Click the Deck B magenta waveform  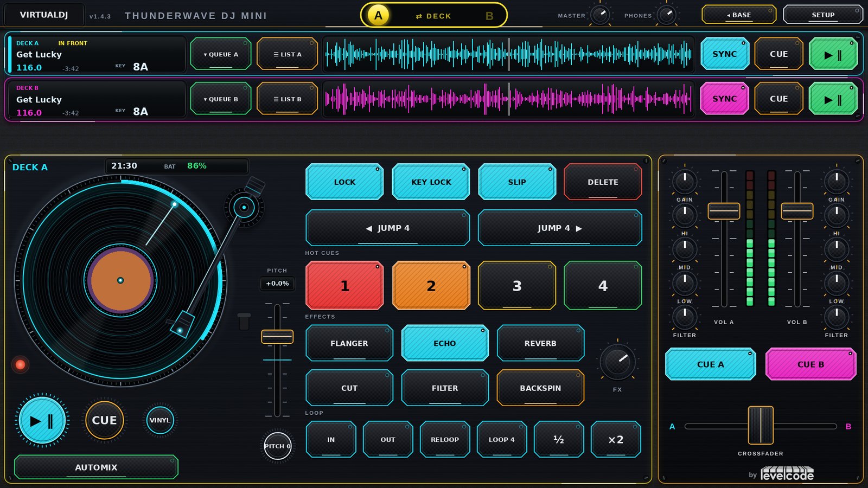[x=508, y=99]
